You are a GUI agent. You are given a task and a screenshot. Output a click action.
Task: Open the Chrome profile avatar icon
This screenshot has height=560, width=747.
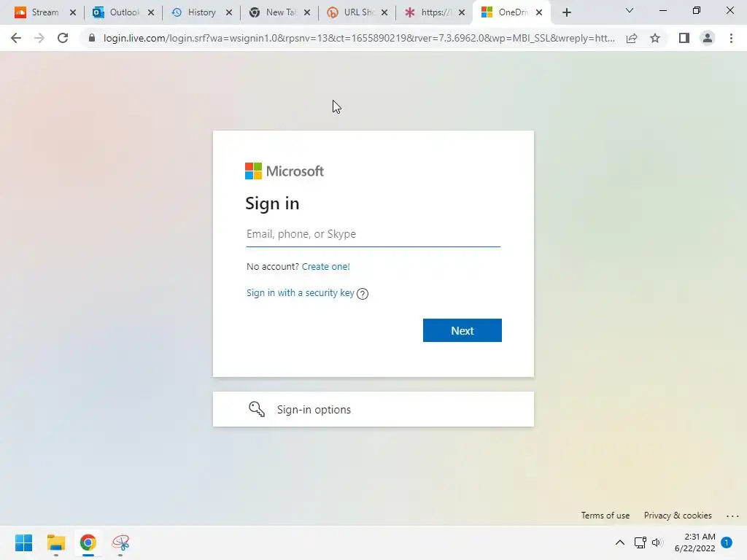pos(708,38)
